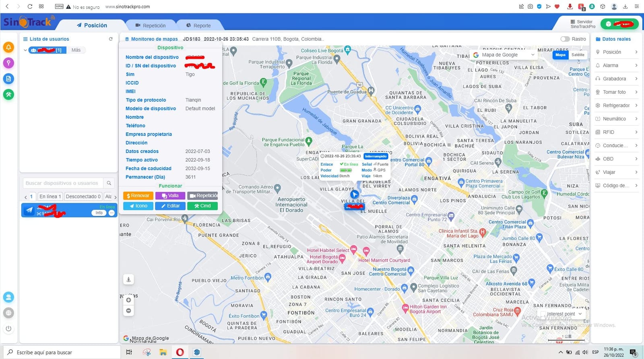
Task: Refresh the Lista de usuarios panel
Action: (x=111, y=39)
